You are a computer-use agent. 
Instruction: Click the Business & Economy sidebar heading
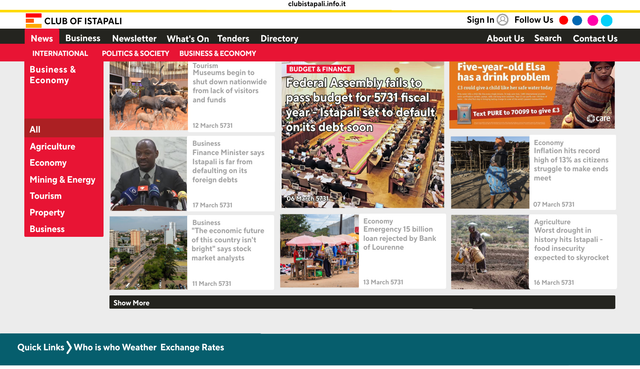pos(53,75)
